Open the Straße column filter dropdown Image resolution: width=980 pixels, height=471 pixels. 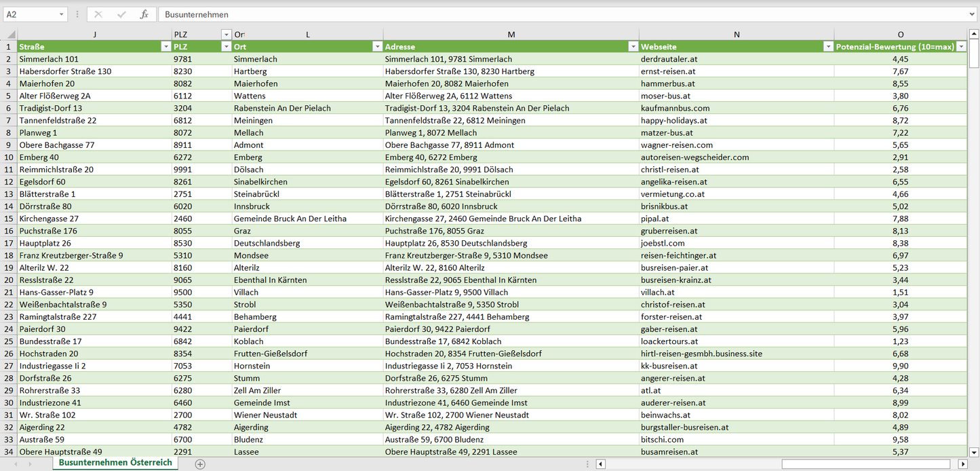point(165,47)
